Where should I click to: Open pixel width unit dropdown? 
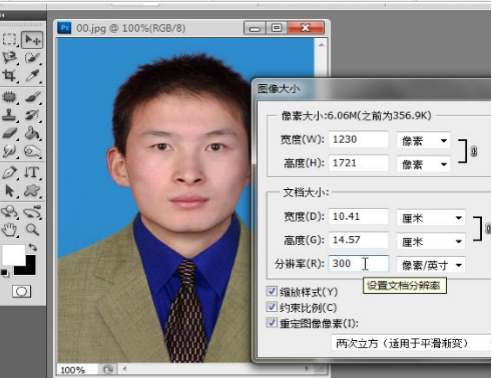(424, 141)
